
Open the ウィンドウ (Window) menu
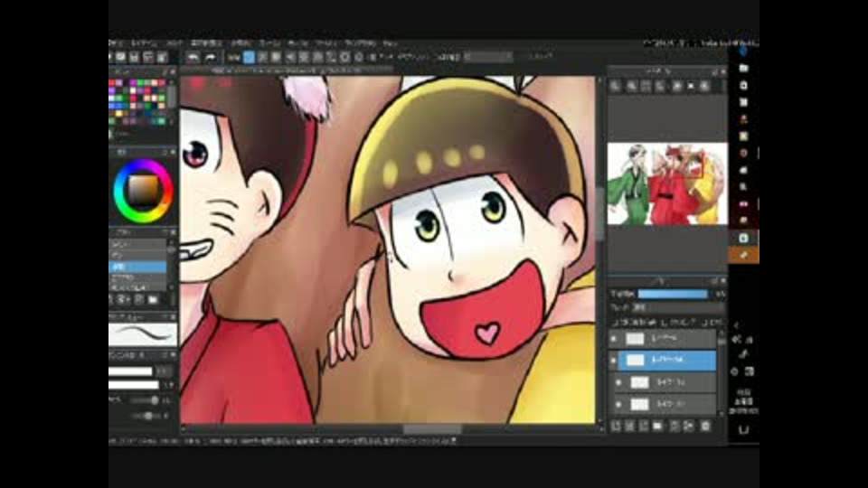[x=360, y=43]
